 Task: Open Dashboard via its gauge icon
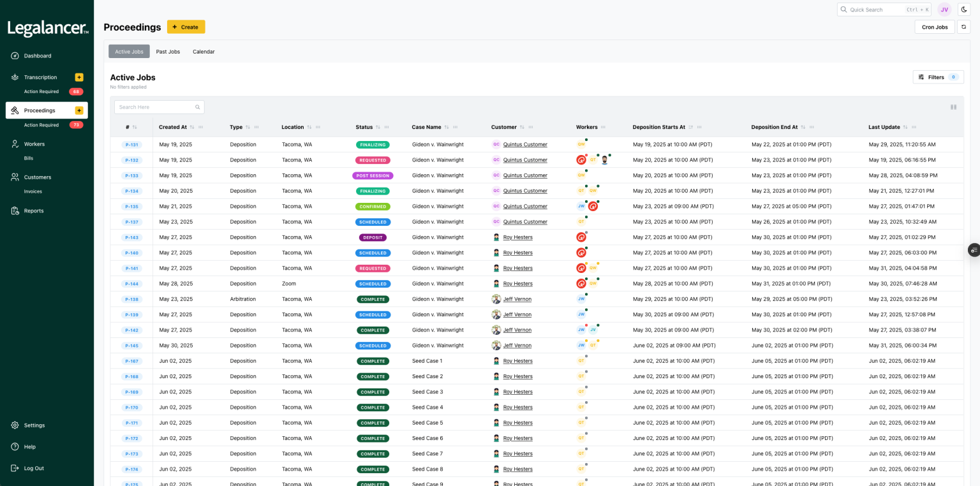[x=15, y=56]
